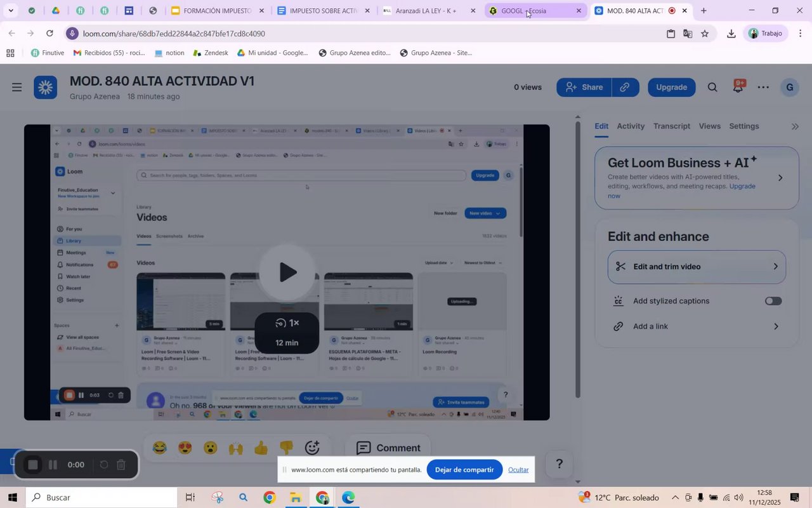The image size is (812, 508).
Task: Click the Comment button
Action: pos(388,448)
